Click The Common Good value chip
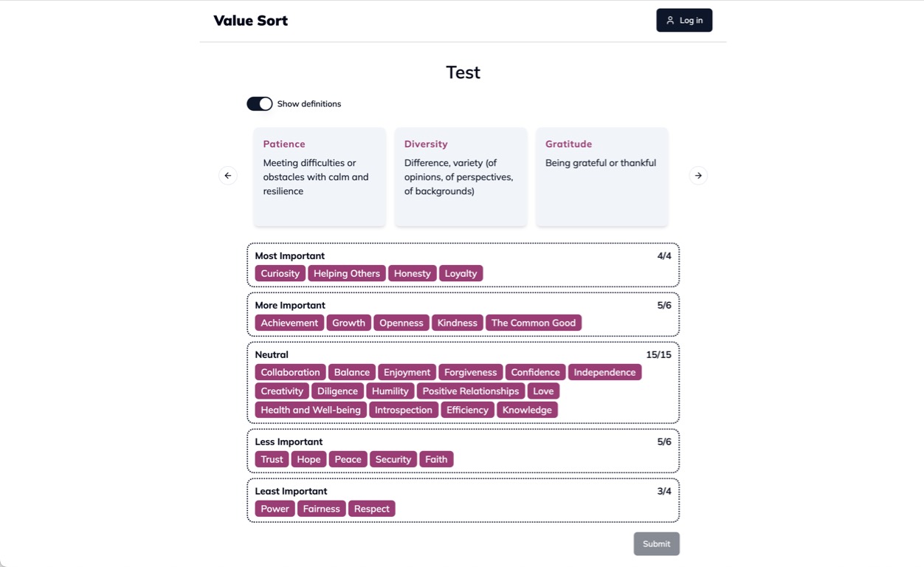Screen dimensions: 924x567 tap(534, 323)
